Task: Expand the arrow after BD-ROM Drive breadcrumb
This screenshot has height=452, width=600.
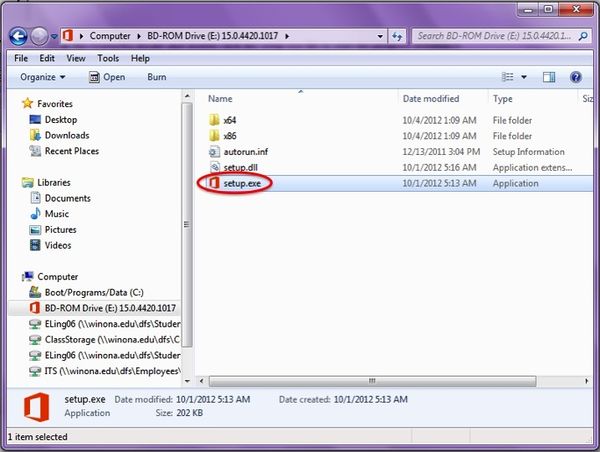Action: tap(287, 36)
